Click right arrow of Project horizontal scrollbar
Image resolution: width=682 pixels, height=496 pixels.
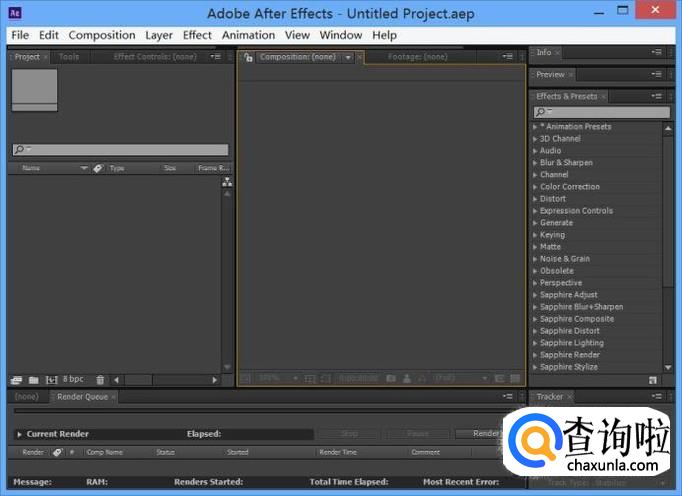(214, 380)
